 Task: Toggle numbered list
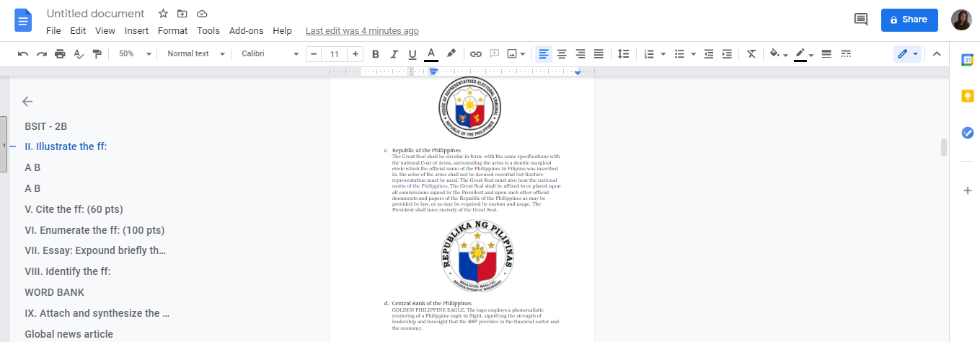coord(648,54)
